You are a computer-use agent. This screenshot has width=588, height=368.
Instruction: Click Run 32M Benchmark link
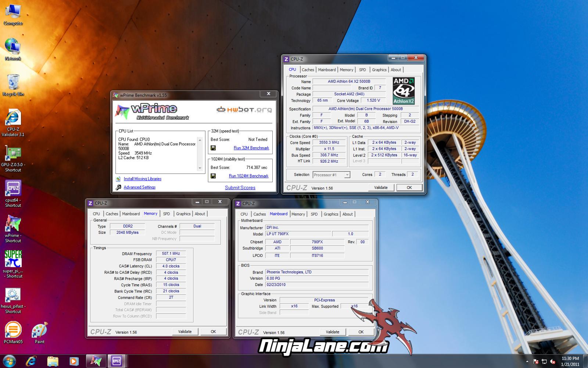[x=251, y=148]
